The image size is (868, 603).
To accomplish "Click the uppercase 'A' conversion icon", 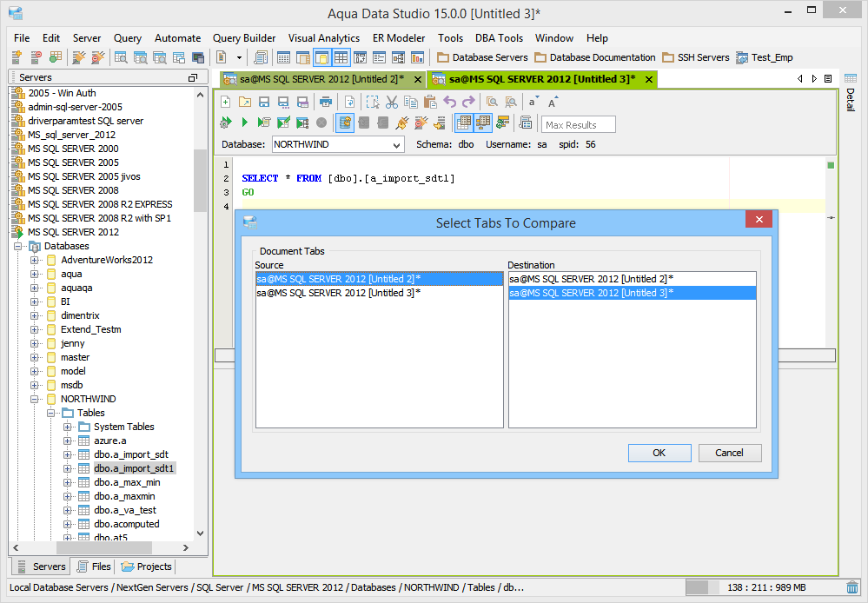I will pos(553,102).
